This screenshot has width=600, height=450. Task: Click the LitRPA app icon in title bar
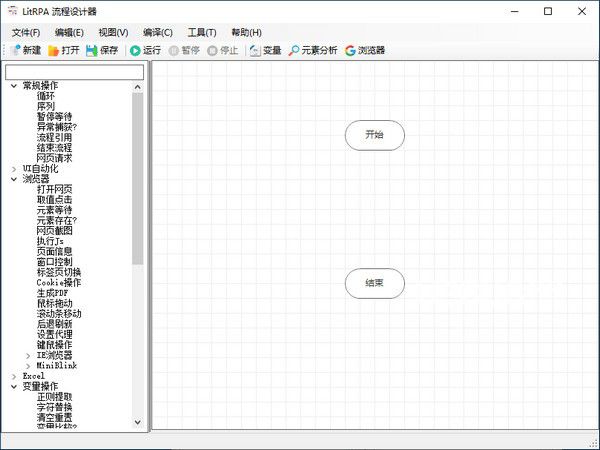click(x=12, y=11)
